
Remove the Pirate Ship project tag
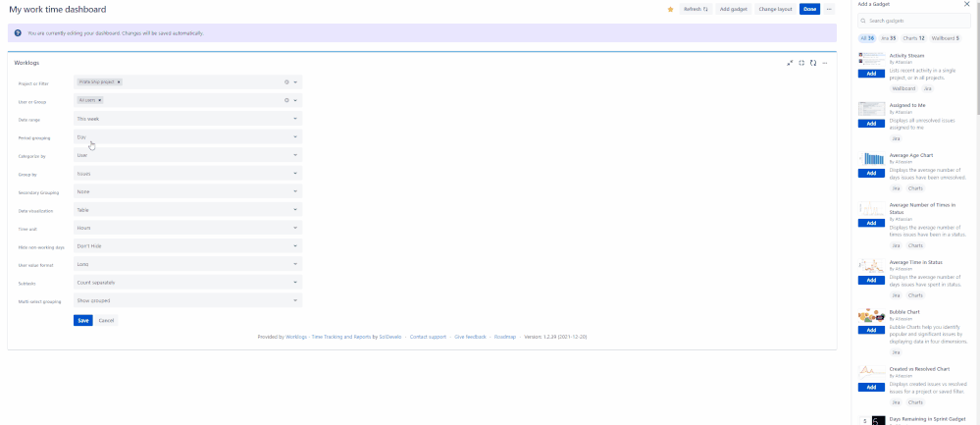click(119, 81)
